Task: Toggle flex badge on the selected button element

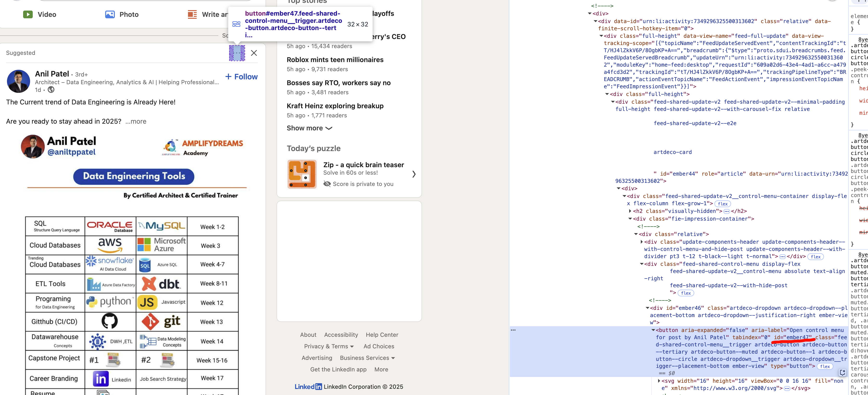Action: [x=825, y=366]
